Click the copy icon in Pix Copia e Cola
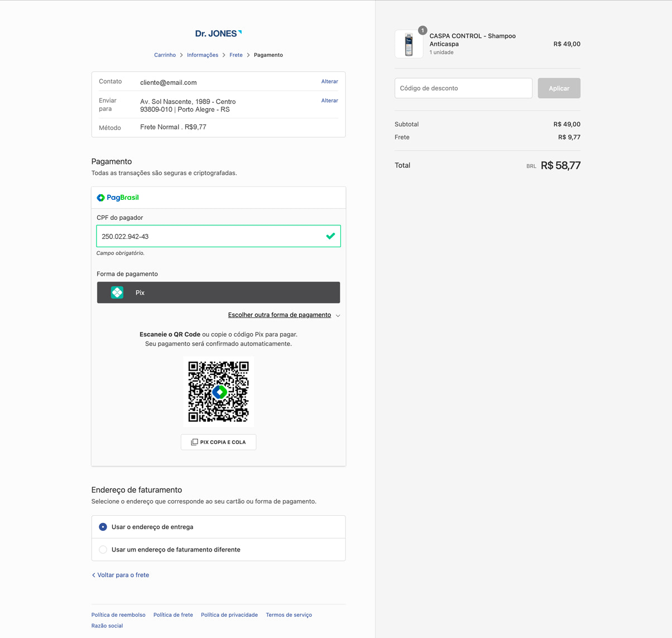 point(194,442)
